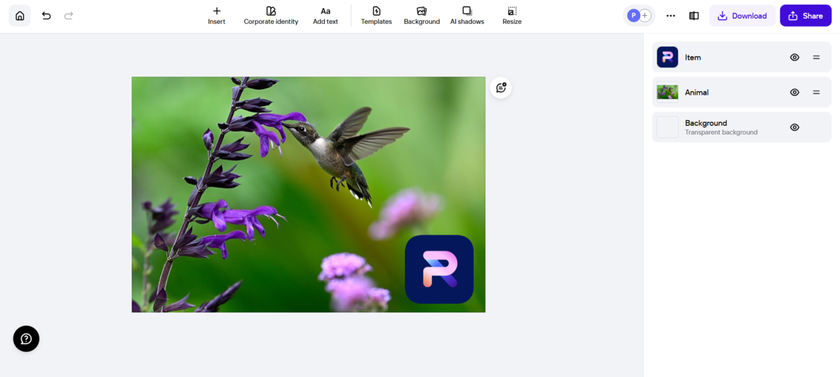Viewport: 840px width, 377px height.
Task: Go to the Home screen icon
Action: coord(20,16)
